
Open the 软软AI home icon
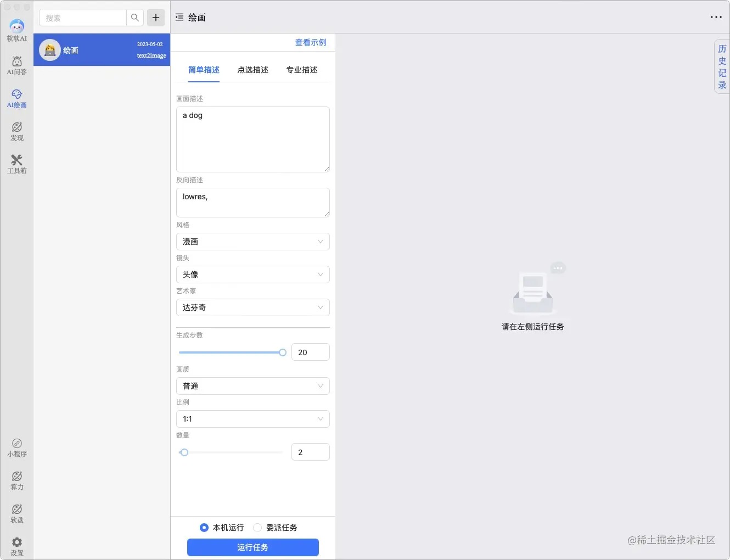(17, 30)
